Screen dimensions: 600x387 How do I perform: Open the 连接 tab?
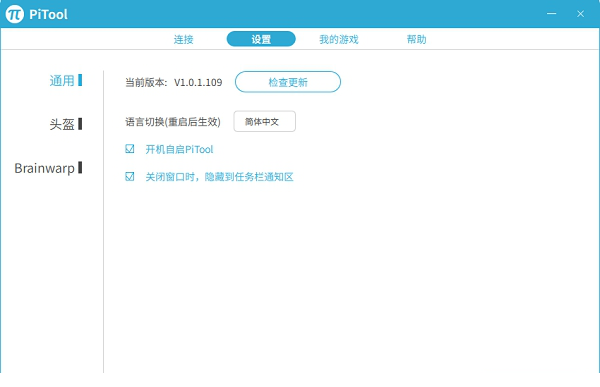[184, 39]
